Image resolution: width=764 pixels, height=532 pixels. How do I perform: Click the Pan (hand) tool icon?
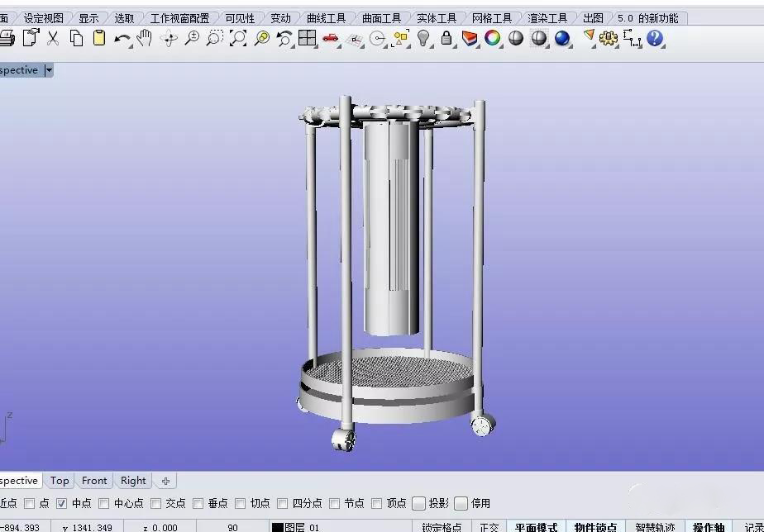pos(145,38)
